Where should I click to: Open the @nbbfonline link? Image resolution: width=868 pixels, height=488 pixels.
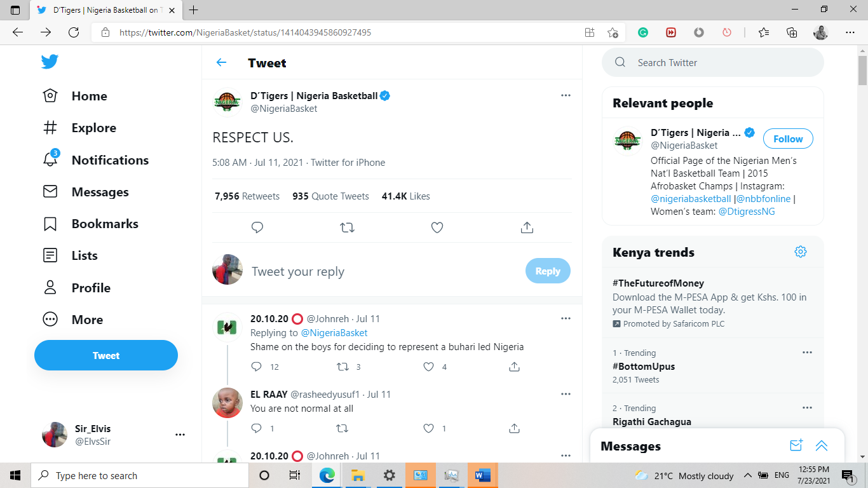click(764, 199)
